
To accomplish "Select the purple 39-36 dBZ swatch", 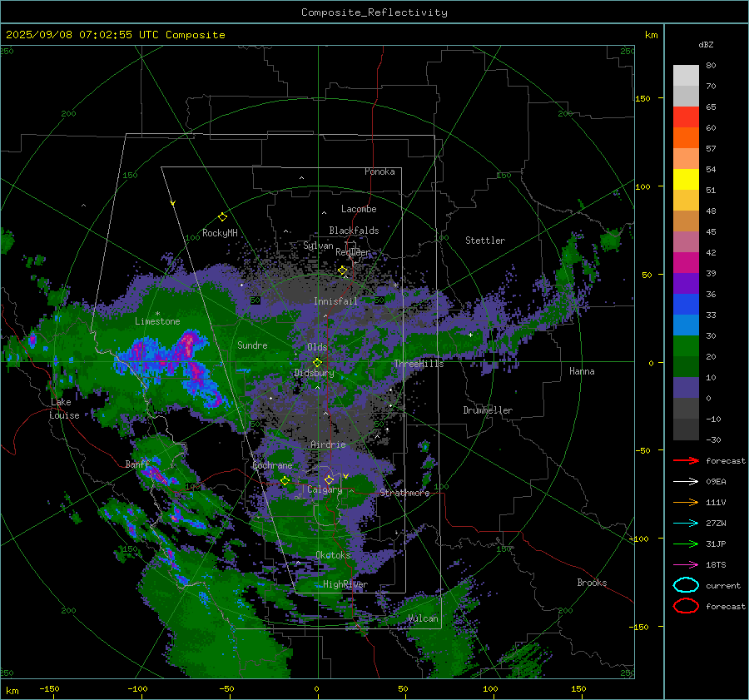I will [x=686, y=283].
